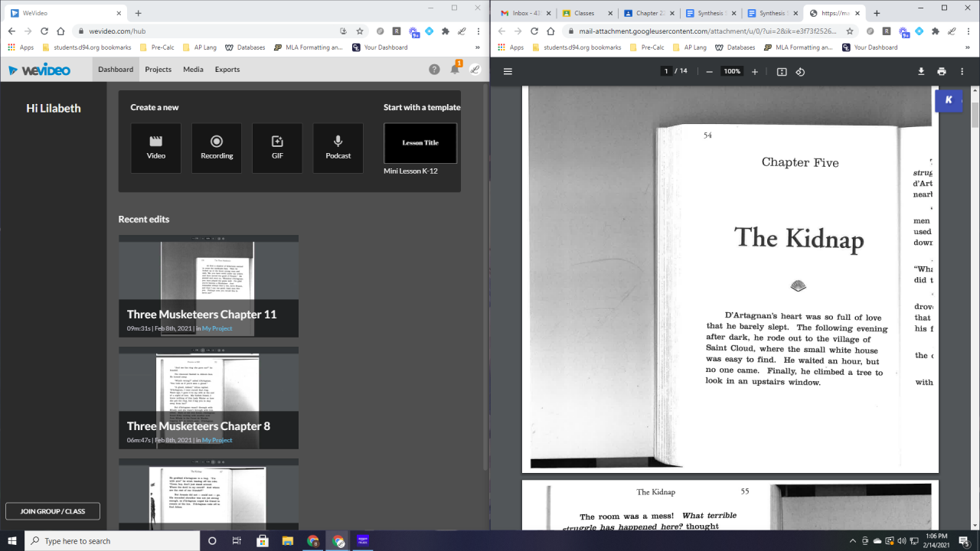Click the PDF fit to page icon

(782, 71)
